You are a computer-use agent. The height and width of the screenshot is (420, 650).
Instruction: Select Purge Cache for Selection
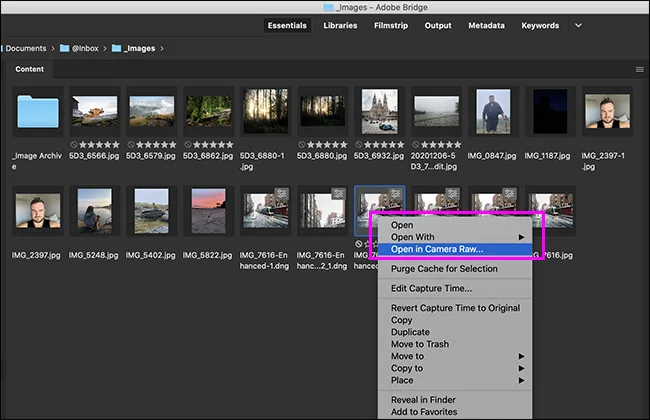(x=444, y=269)
